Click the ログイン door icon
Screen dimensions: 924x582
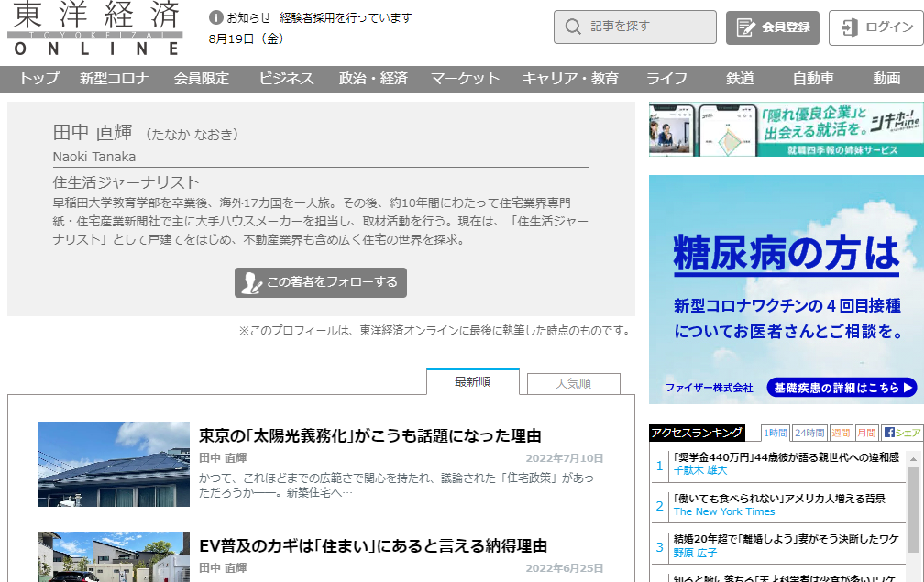(848, 27)
